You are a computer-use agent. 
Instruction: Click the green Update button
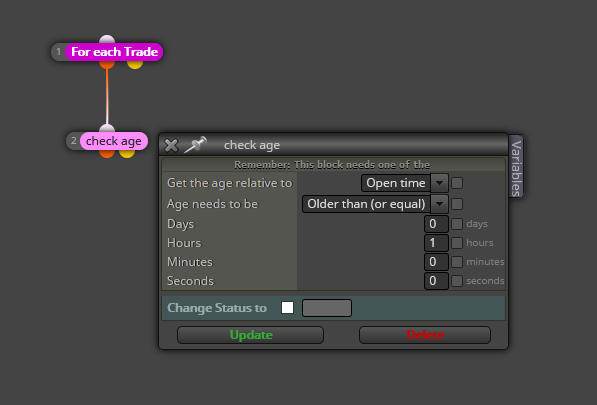coord(251,335)
